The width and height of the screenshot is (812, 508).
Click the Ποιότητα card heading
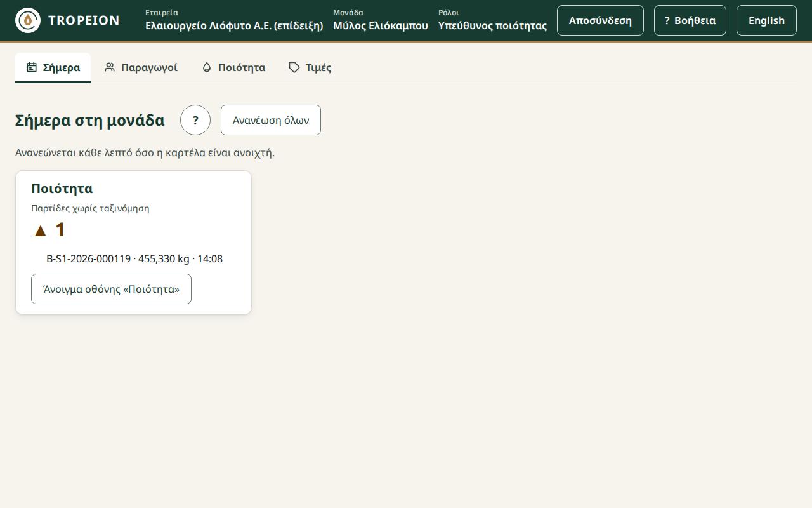click(x=62, y=189)
